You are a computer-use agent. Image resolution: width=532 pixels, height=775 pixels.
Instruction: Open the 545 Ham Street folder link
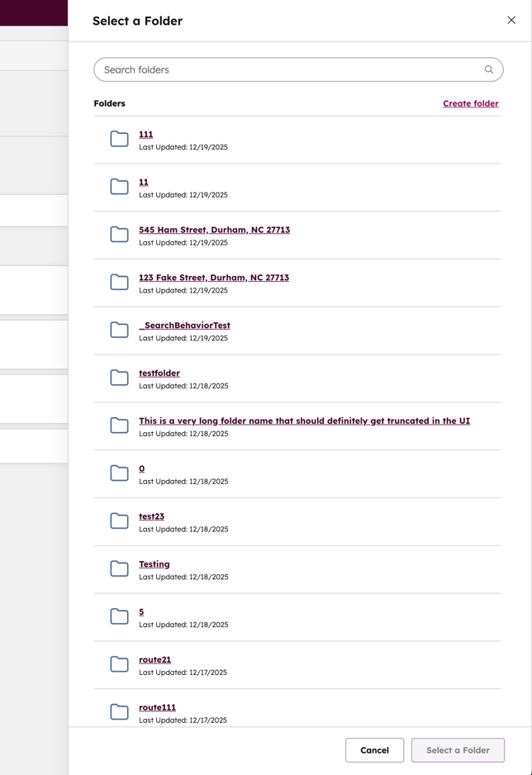(x=214, y=230)
